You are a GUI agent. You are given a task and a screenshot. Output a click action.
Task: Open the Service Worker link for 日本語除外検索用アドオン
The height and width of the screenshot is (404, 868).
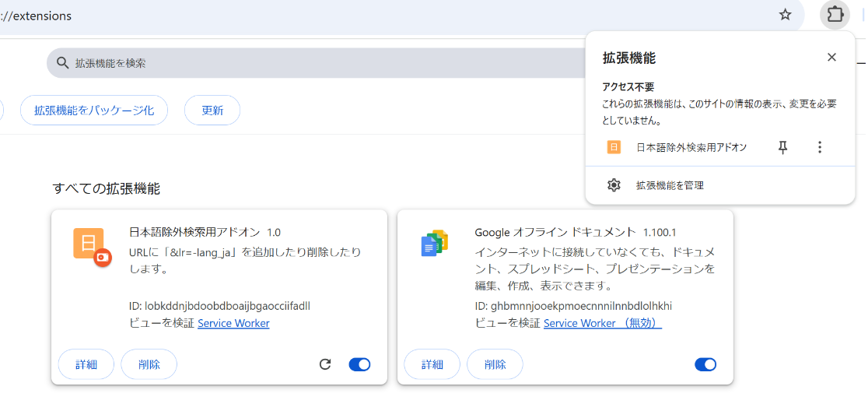[x=233, y=323]
